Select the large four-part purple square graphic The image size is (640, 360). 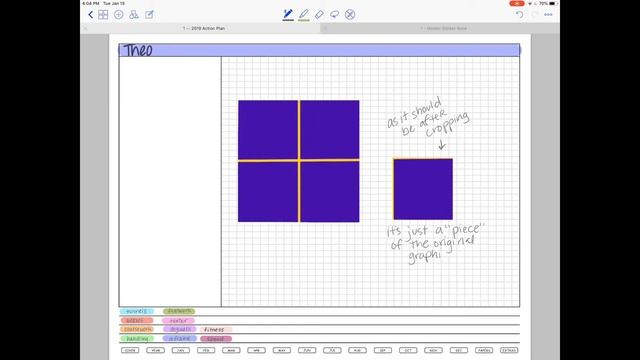click(299, 161)
